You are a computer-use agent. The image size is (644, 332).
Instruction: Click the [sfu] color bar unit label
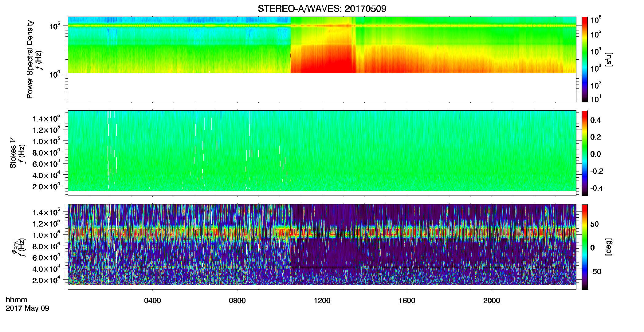coord(609,59)
